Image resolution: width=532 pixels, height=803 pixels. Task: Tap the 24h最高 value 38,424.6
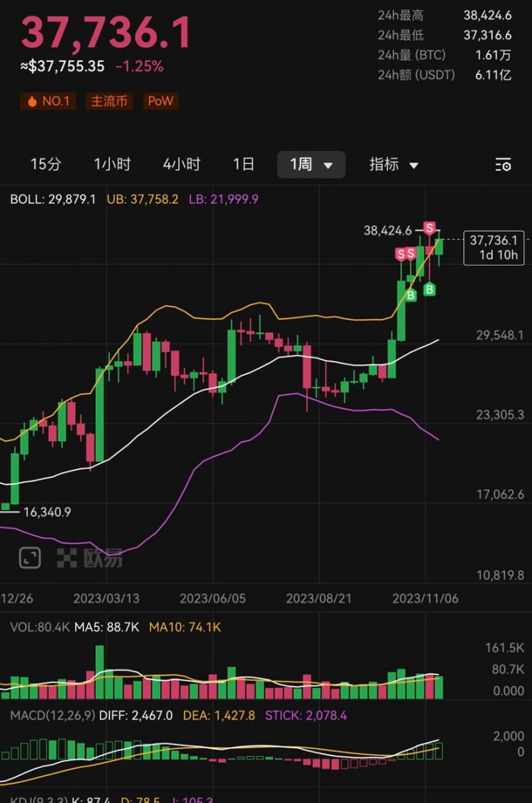[x=487, y=16]
